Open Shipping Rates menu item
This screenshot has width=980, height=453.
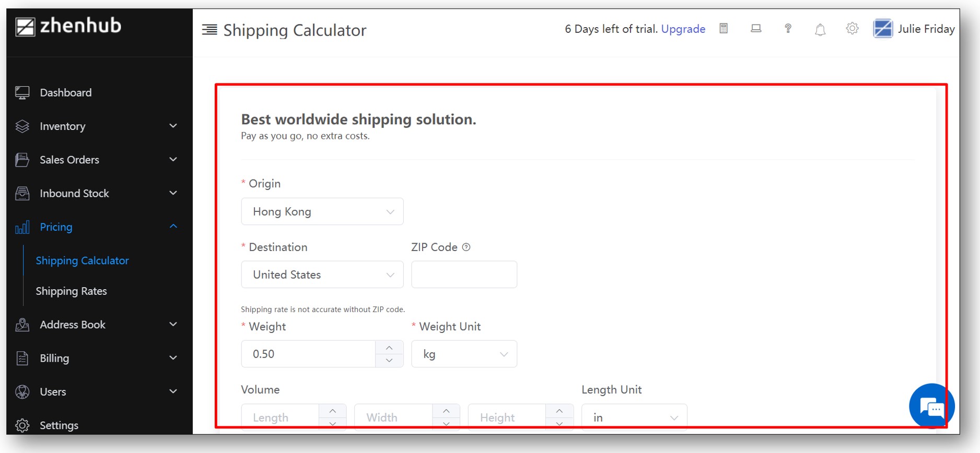[x=71, y=291]
